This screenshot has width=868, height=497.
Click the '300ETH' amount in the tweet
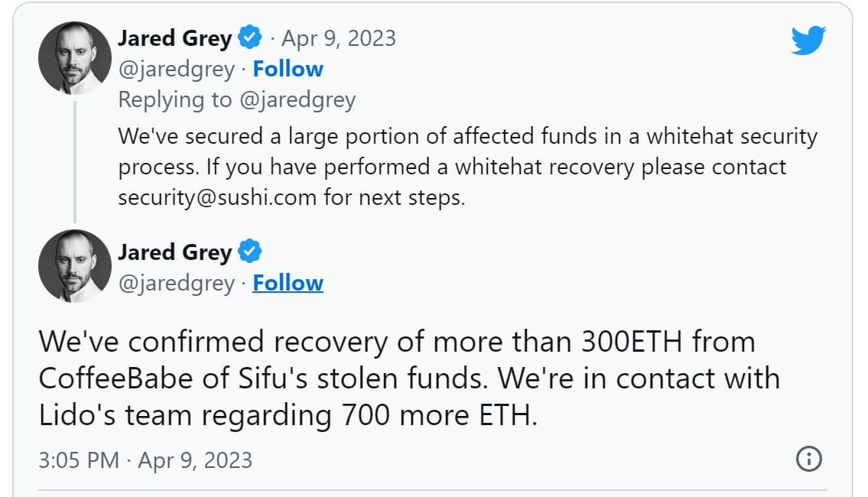click(632, 342)
